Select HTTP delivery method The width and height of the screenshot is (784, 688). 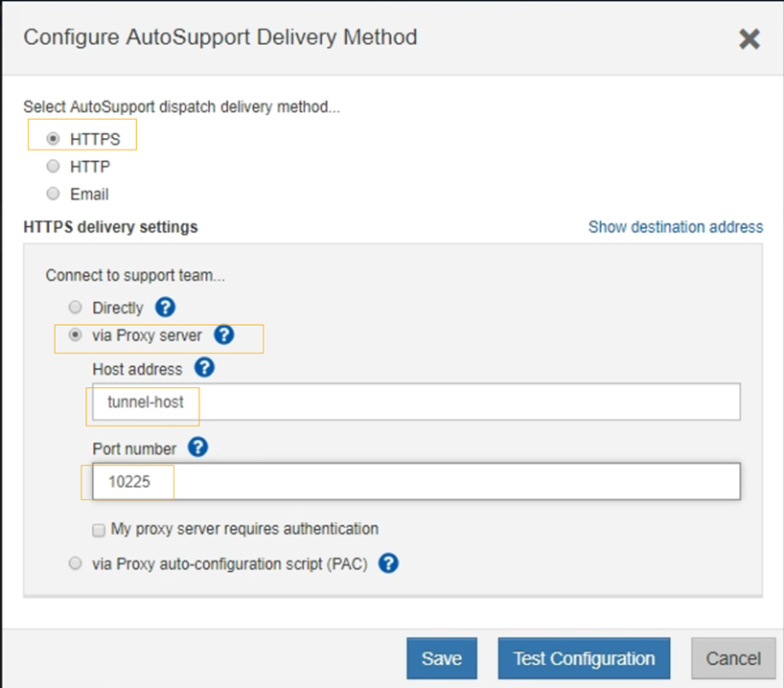[54, 167]
